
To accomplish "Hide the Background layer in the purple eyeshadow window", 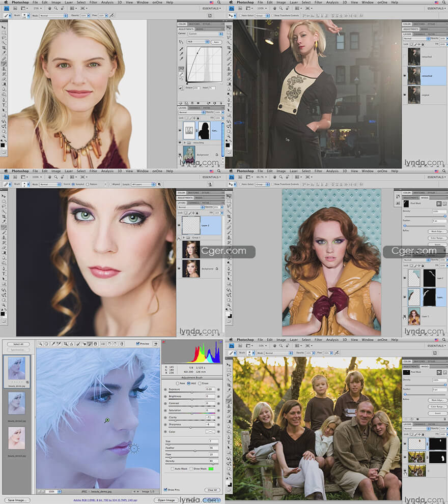I will (179, 269).
